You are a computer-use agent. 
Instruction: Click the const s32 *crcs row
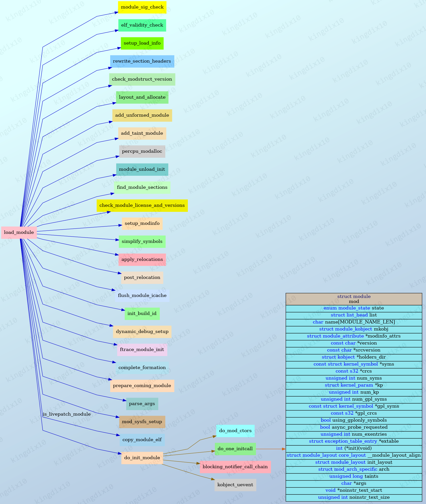click(354, 371)
